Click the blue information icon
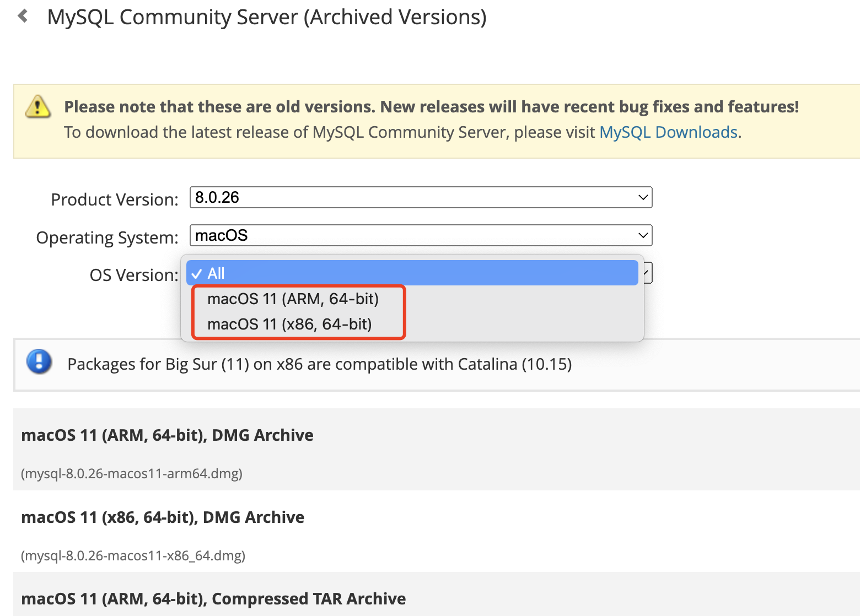The image size is (860, 616). tap(39, 363)
